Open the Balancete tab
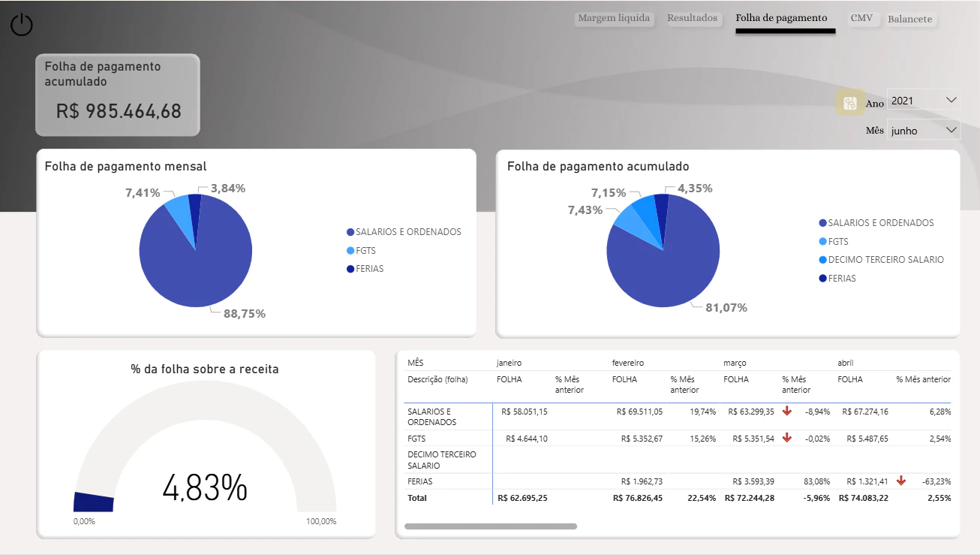 tap(909, 20)
